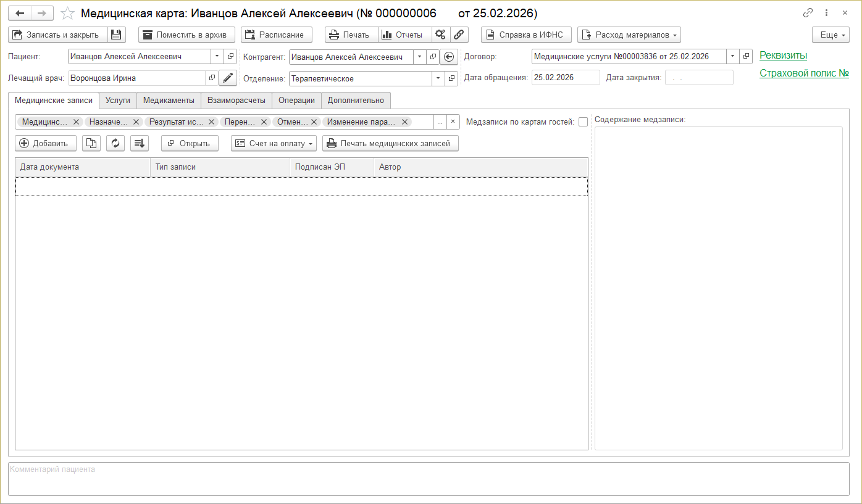Open the Страховой полис № link

tap(804, 73)
